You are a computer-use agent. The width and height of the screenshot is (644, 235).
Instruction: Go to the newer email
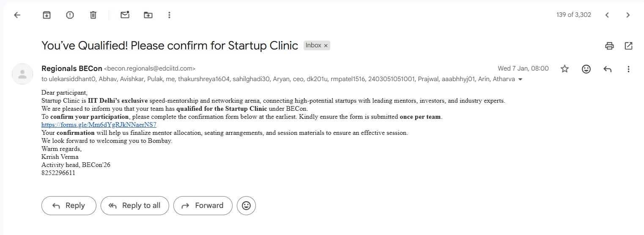pyautogui.click(x=607, y=15)
